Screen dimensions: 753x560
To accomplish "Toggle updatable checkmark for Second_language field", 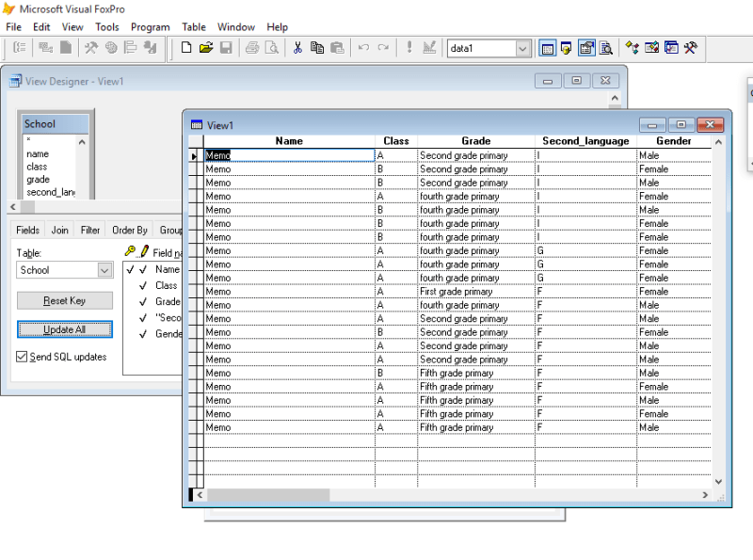I will click(143, 318).
